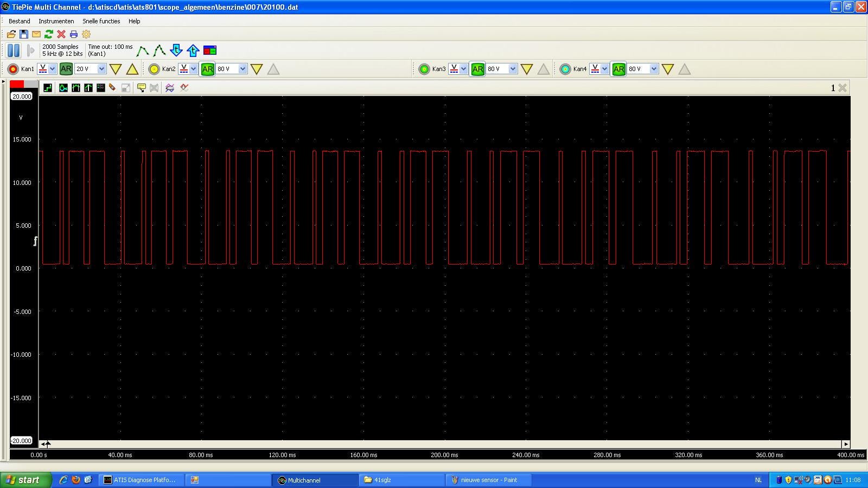This screenshot has width=868, height=488.
Task: Click the right arrow of horizontal scrollbar
Action: (845, 444)
